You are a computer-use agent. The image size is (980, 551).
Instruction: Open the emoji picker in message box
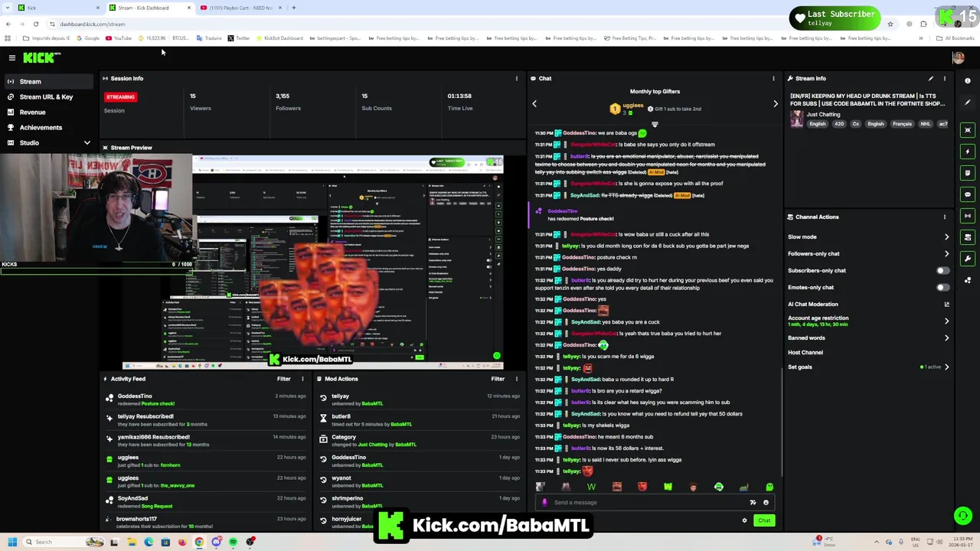click(x=766, y=503)
